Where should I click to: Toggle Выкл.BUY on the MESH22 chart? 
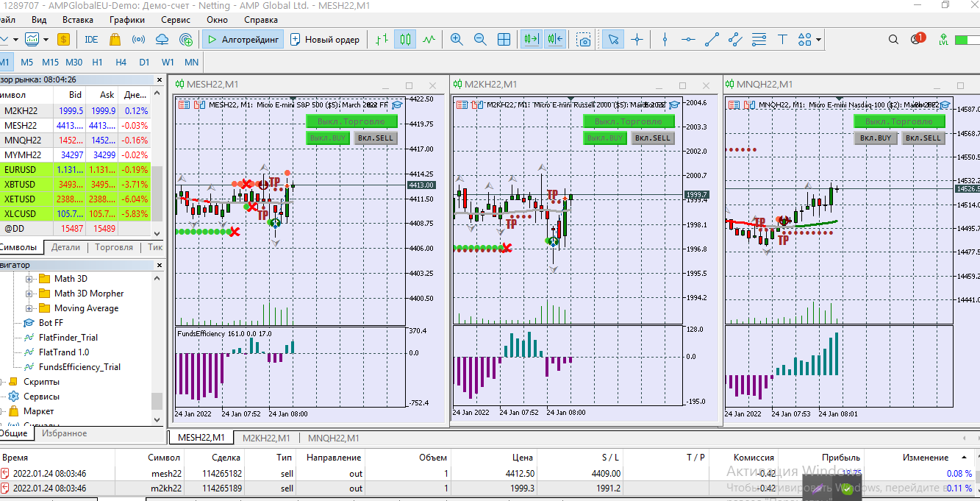[x=327, y=138]
